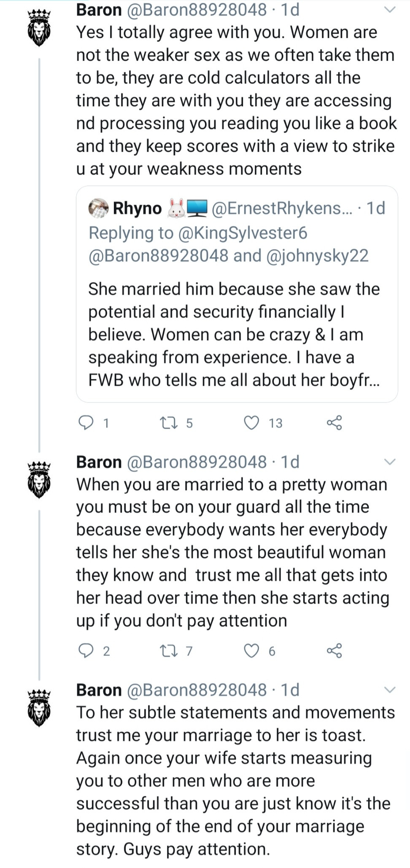Open the @Baron88928048 mention in quoted reply
The image size is (410, 868).
pyautogui.click(x=158, y=255)
